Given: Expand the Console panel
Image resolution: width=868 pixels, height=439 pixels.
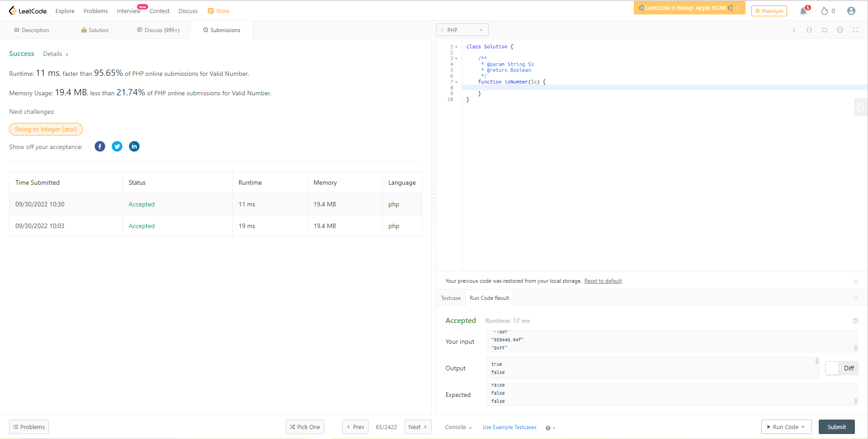Looking at the screenshot, I should click(458, 427).
